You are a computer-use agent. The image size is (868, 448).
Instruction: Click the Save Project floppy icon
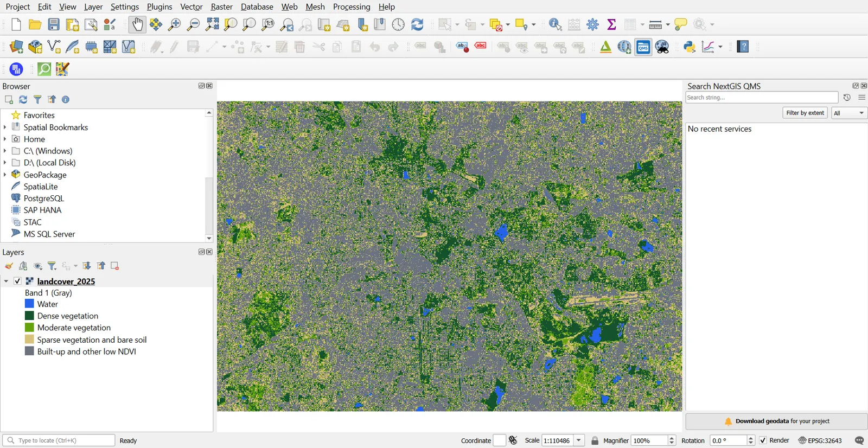[x=54, y=24]
